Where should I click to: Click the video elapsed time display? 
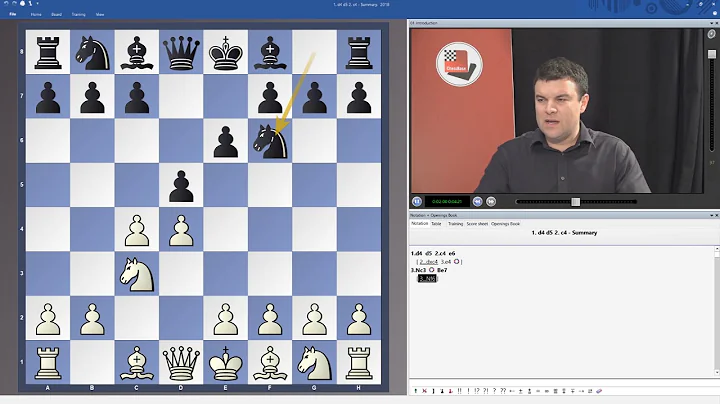[x=447, y=202]
